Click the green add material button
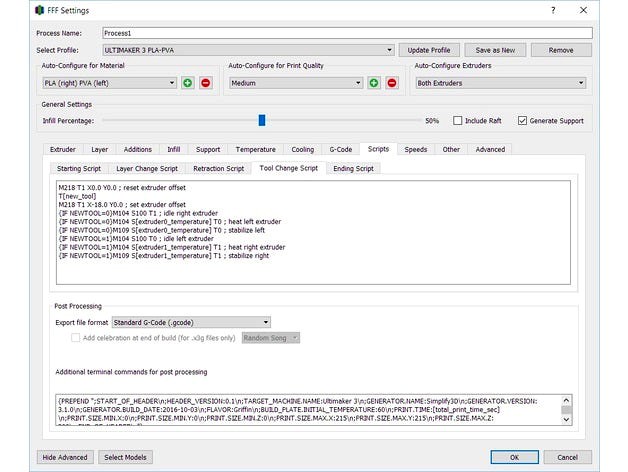The image size is (628, 472). click(x=187, y=83)
